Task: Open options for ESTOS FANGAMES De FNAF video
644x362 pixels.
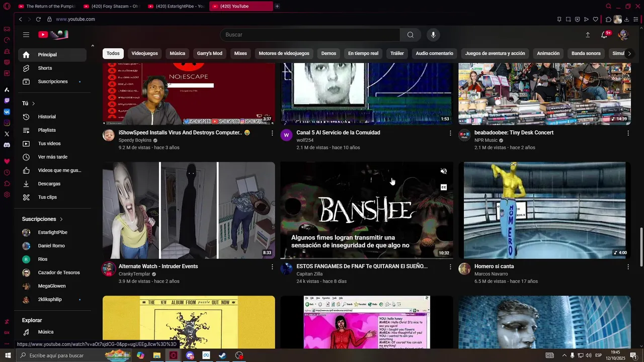Action: 450,266
